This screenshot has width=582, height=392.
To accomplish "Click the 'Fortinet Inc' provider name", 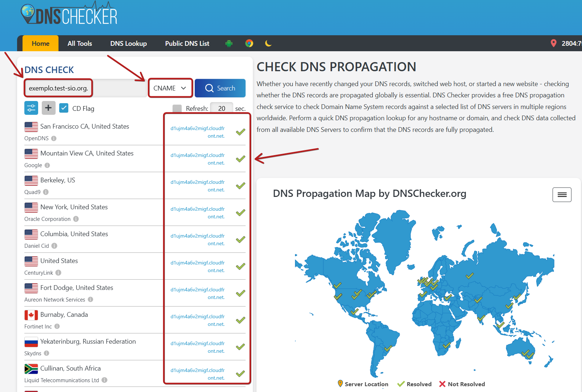I will pyautogui.click(x=38, y=327).
